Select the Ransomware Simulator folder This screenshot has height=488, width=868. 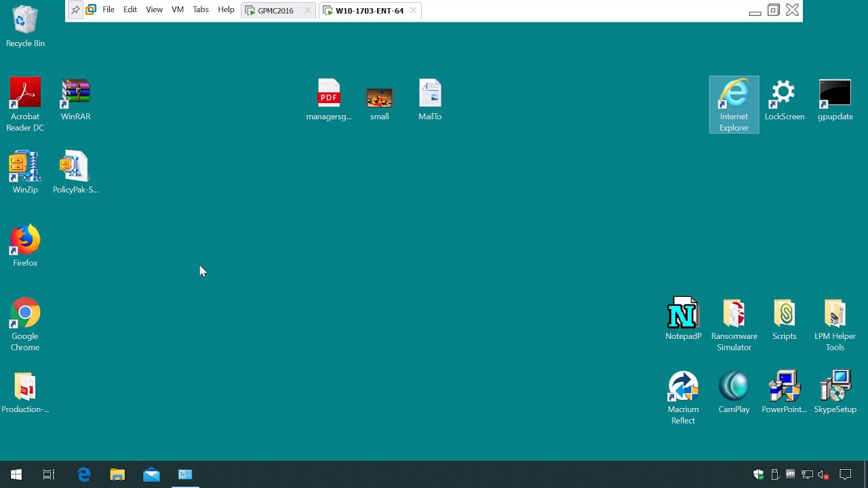(x=734, y=325)
